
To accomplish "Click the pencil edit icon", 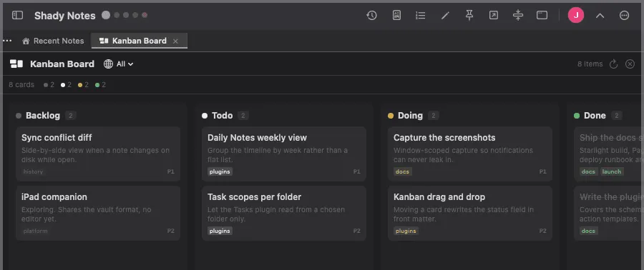I will point(445,16).
